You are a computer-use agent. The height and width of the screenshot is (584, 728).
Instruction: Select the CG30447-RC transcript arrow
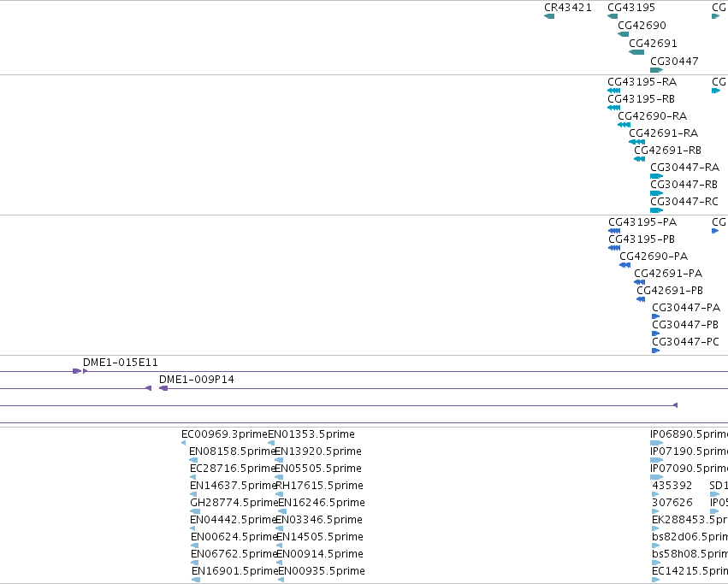[x=656, y=210]
